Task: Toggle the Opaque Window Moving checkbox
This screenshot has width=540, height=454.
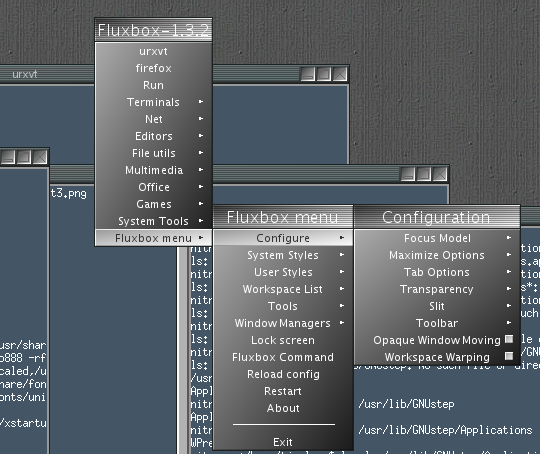Action: click(x=509, y=339)
